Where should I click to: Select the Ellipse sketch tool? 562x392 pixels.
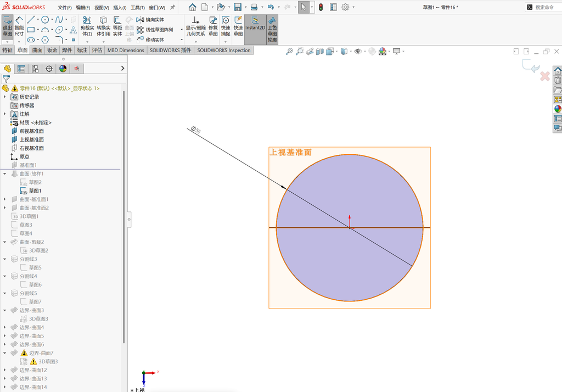tap(59, 30)
